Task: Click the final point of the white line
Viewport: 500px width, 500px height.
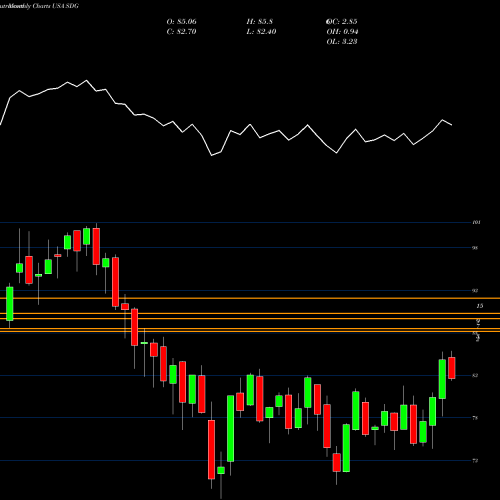Action: point(452,125)
